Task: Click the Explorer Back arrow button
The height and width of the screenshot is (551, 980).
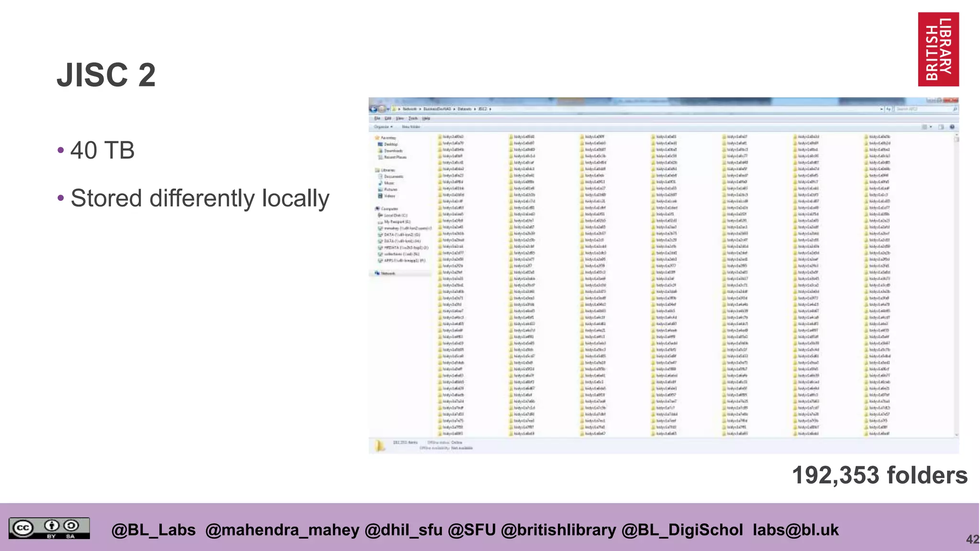Action: click(x=374, y=109)
